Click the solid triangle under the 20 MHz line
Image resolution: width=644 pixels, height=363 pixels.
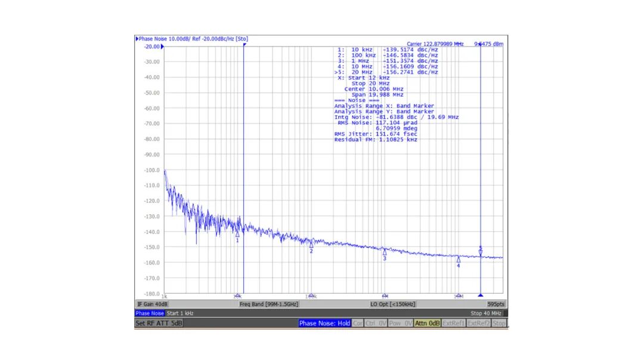pyautogui.click(x=481, y=295)
